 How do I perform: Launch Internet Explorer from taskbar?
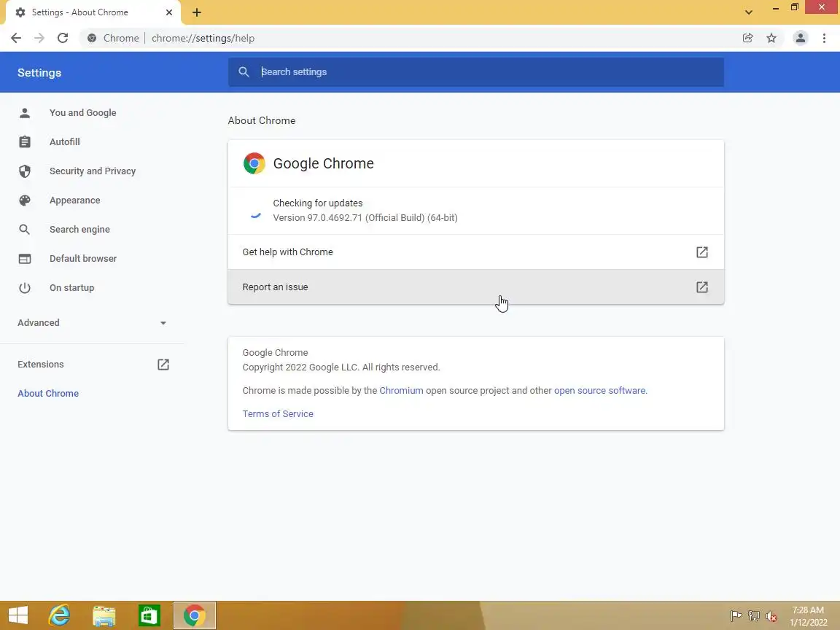tap(59, 615)
